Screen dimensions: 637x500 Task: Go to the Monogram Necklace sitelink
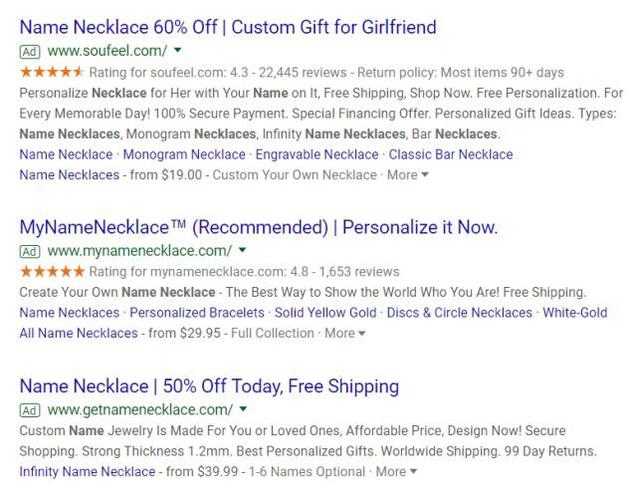click(184, 155)
